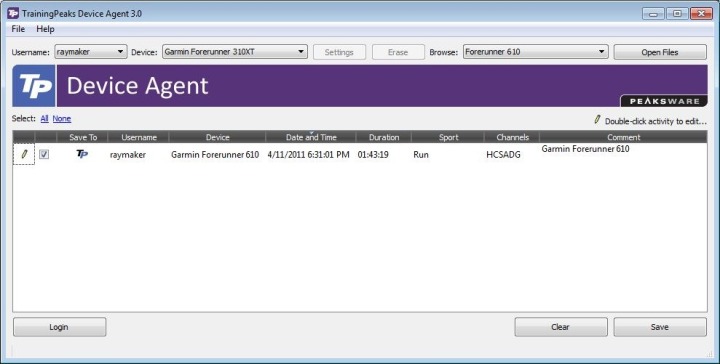The height and width of the screenshot is (364, 720).
Task: Sort by Channels column header
Action: [x=512, y=137]
